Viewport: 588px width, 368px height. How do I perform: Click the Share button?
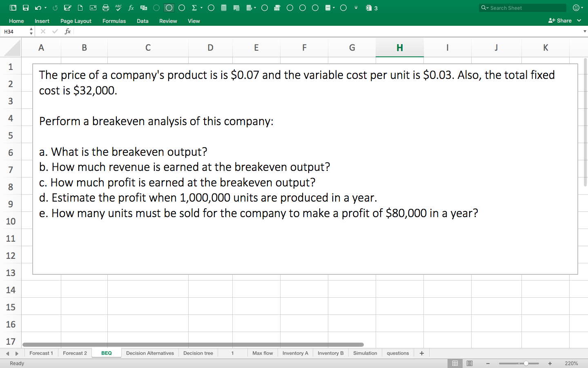560,20
